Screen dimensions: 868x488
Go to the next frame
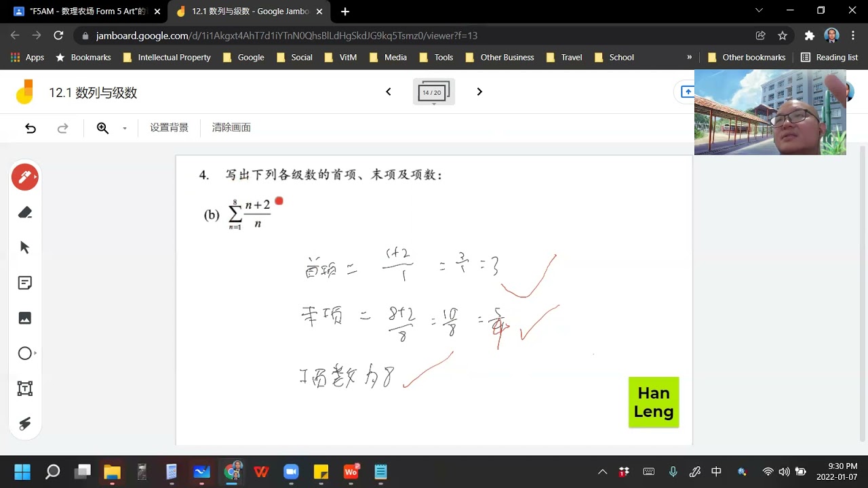tap(479, 92)
